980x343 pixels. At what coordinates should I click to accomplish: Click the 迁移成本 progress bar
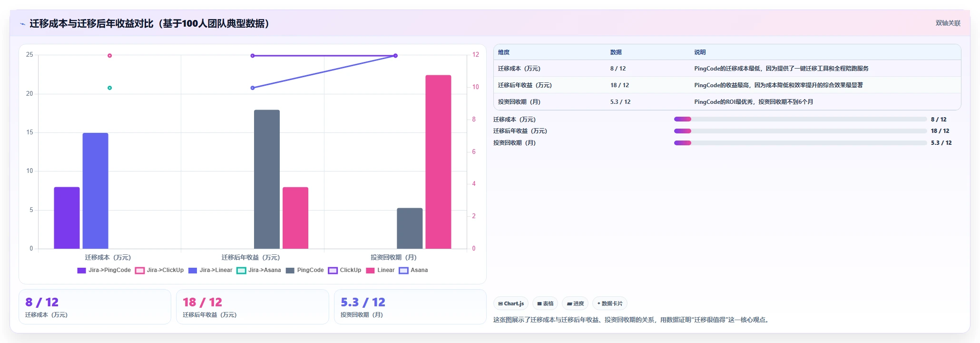coord(800,119)
